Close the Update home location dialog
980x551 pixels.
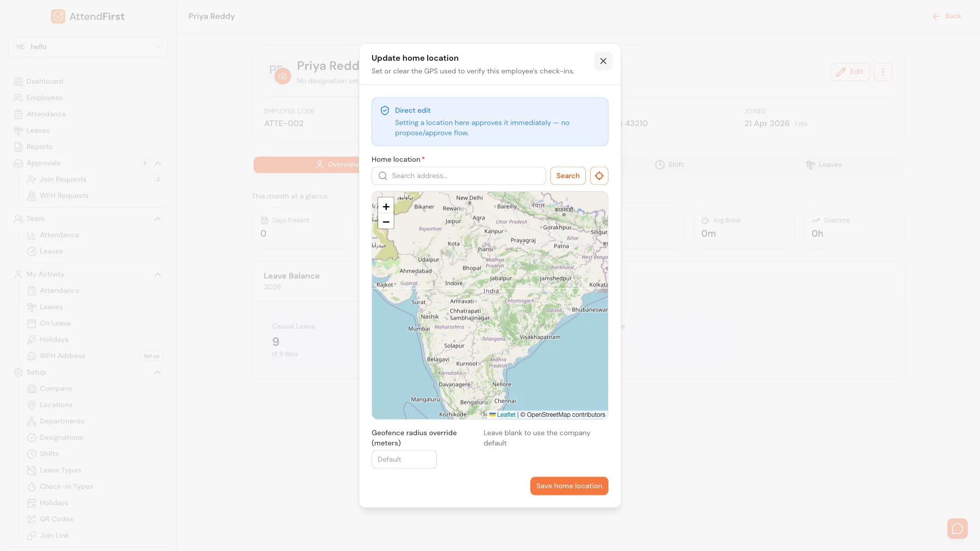pos(603,61)
